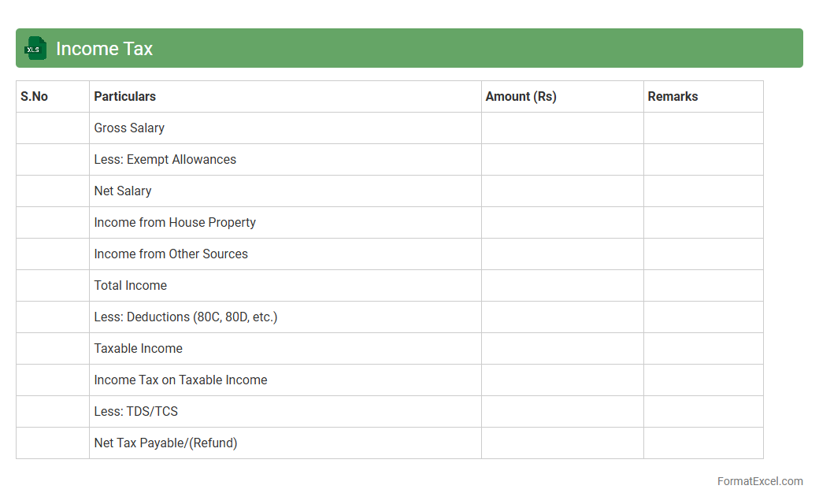Click the Less: TDS/TCS cell
819x504 pixels.
(136, 411)
